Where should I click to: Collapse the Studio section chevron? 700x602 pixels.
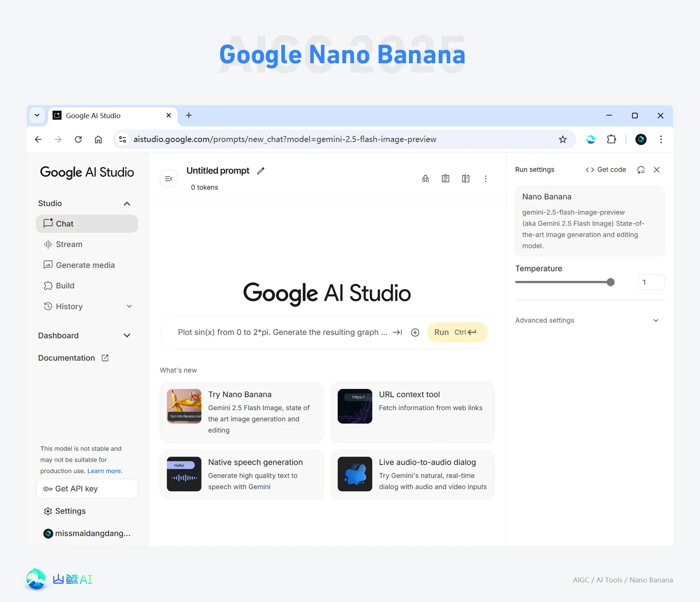pos(127,204)
